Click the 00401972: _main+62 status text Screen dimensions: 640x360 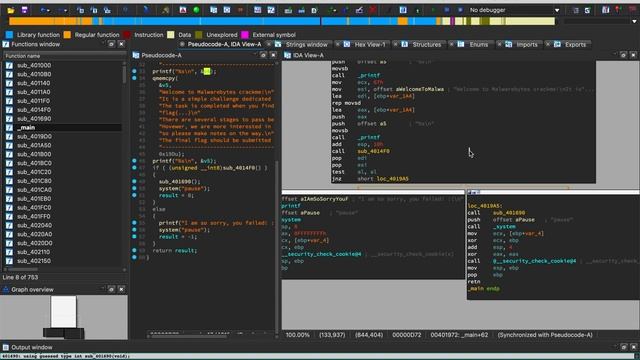459,335
